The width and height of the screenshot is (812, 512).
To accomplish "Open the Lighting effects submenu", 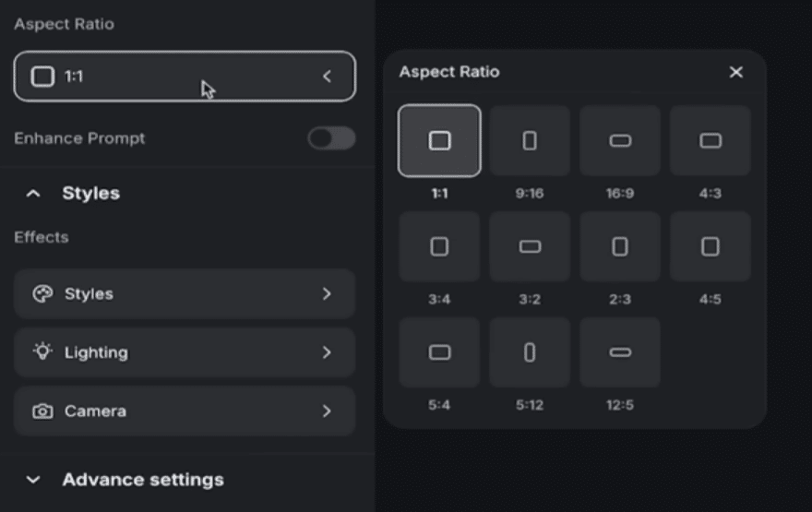I will pos(185,352).
